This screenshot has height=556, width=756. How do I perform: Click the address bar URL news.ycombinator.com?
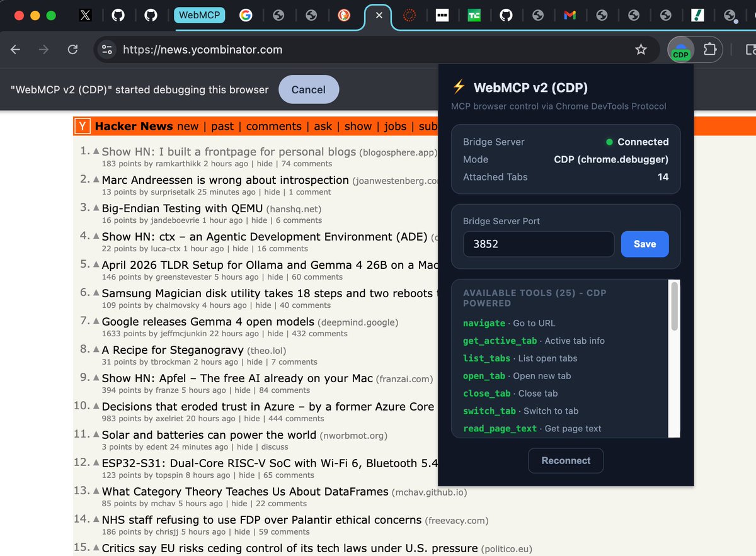203,50
